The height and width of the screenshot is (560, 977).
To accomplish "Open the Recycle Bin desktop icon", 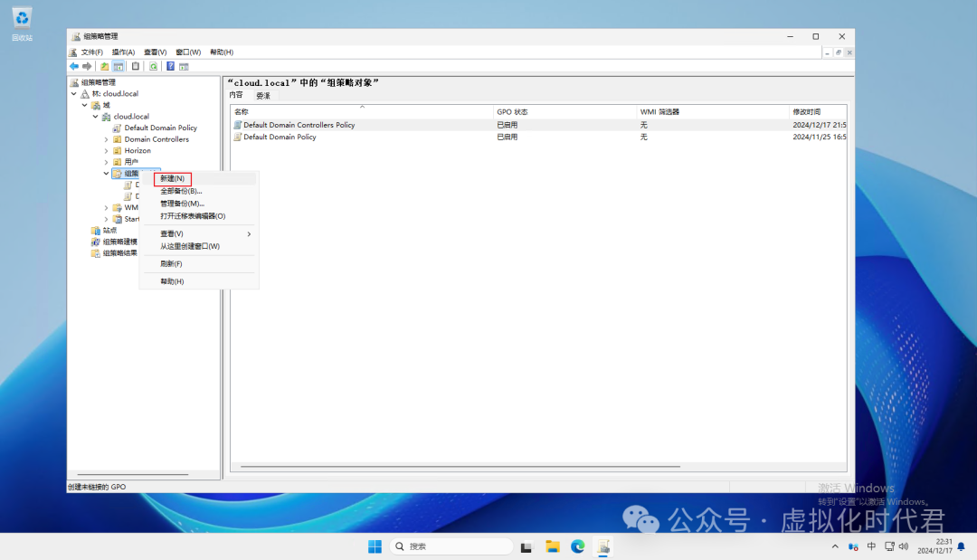I will 22,18.
